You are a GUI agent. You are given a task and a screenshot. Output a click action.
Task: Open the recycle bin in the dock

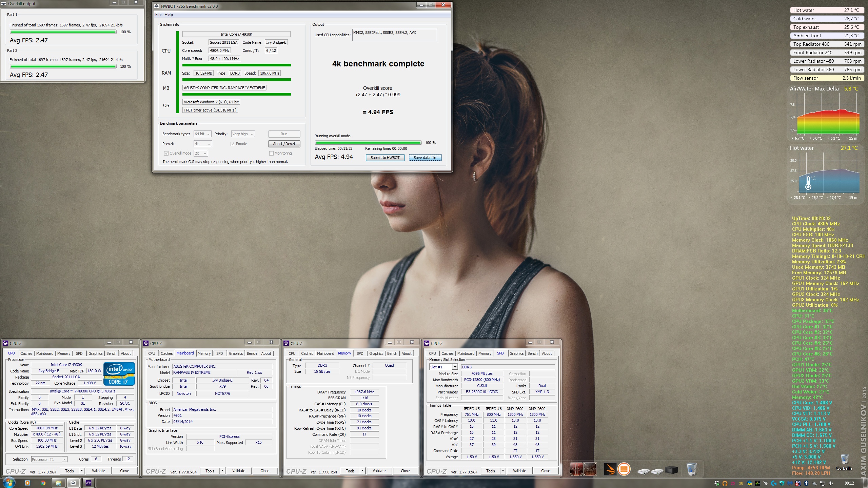tap(692, 469)
